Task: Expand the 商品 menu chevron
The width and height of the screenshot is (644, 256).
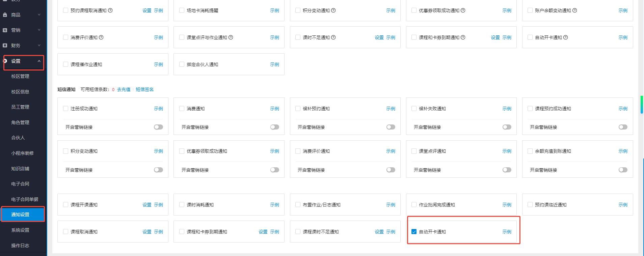Action: (x=39, y=15)
